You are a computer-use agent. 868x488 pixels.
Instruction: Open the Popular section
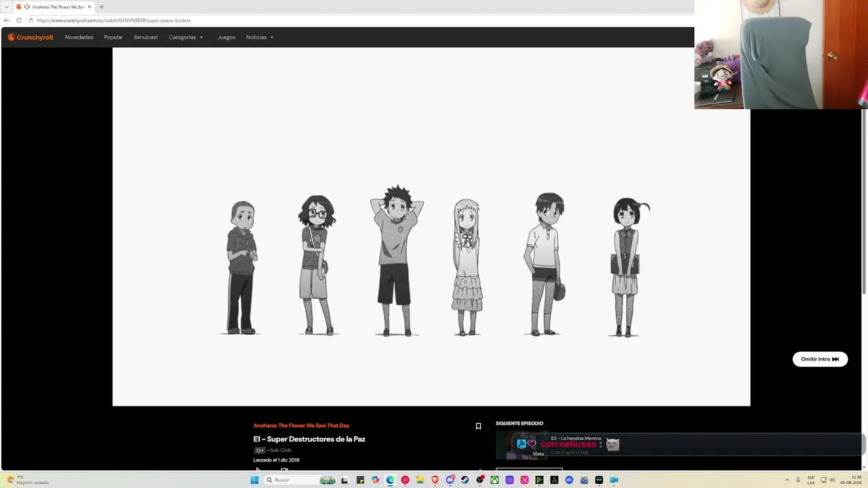(113, 37)
